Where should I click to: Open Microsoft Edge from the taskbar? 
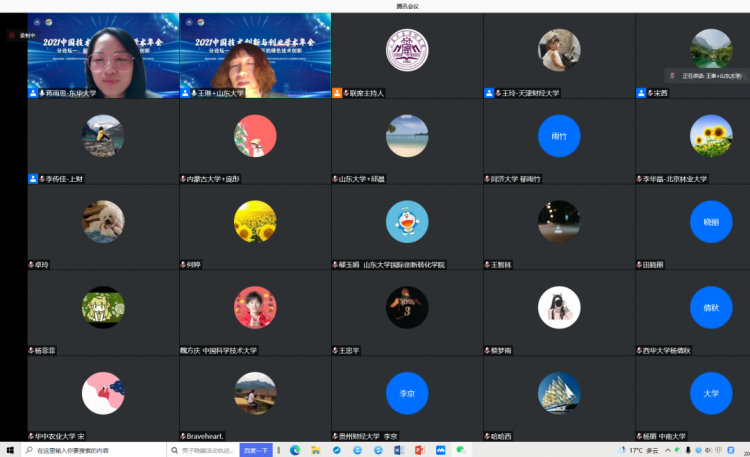[x=295, y=450]
